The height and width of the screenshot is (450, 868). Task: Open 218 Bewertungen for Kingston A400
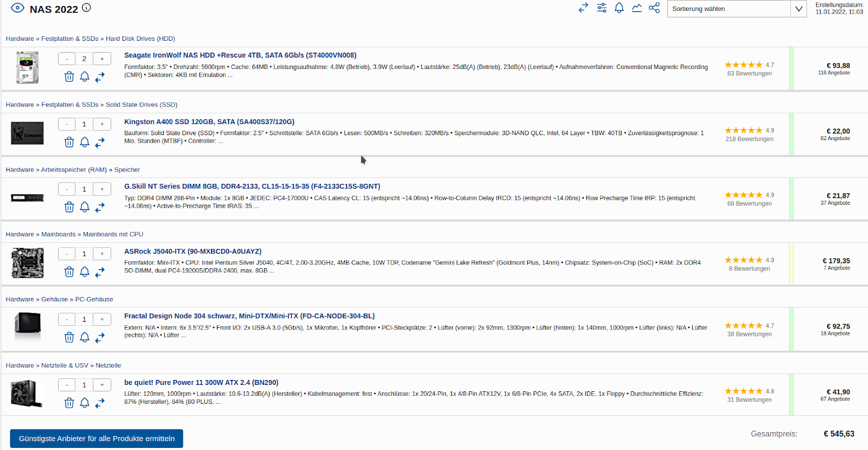click(x=749, y=140)
